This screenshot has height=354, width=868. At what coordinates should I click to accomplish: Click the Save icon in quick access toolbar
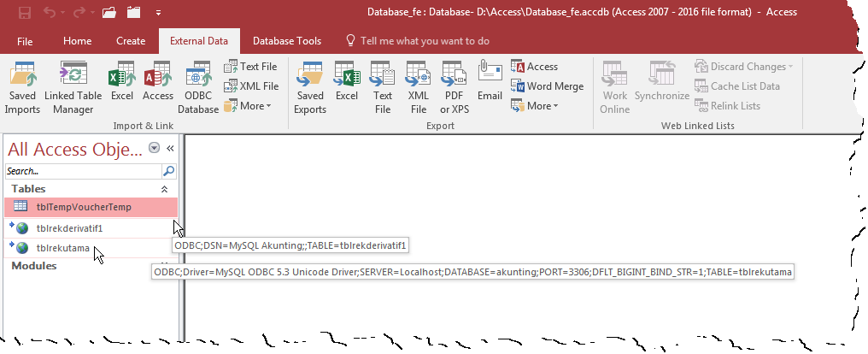pyautogui.click(x=25, y=12)
